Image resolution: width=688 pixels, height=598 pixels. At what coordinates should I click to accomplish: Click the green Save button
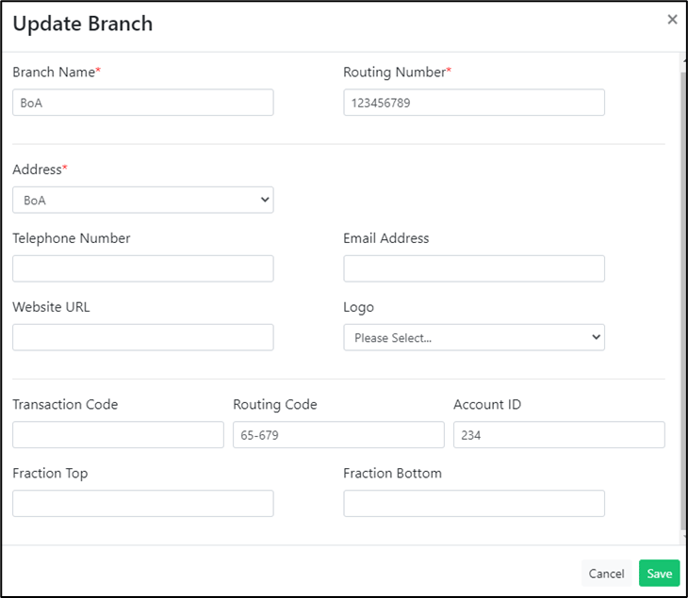(x=659, y=573)
